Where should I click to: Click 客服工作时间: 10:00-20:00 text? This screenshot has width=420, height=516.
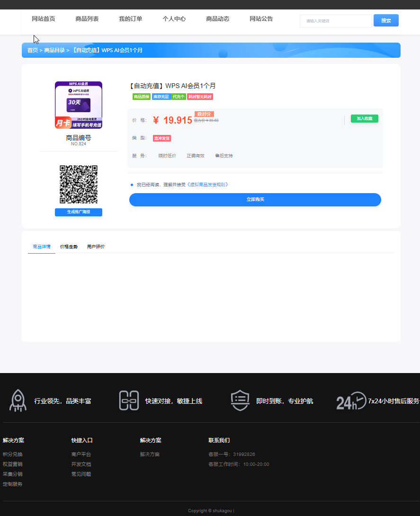coord(239,464)
